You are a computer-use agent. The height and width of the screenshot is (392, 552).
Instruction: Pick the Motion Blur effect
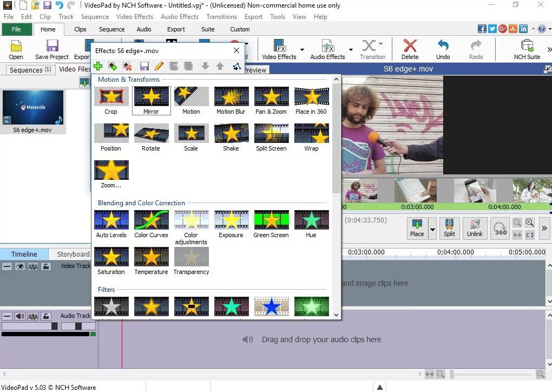(231, 101)
